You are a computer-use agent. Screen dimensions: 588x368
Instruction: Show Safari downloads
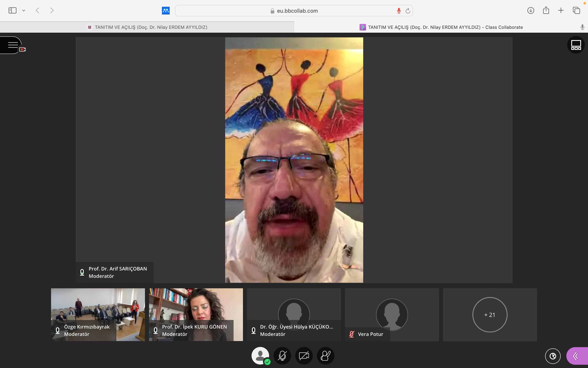point(531,10)
